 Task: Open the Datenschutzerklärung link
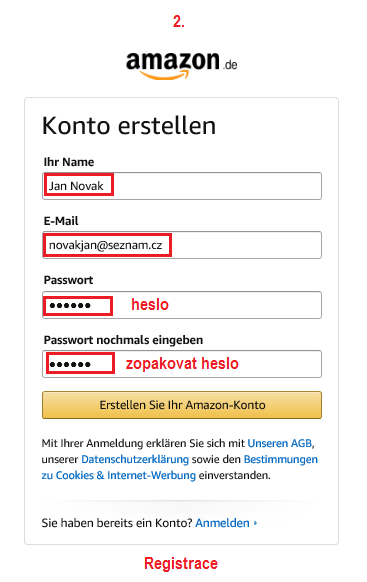pyautogui.click(x=135, y=460)
